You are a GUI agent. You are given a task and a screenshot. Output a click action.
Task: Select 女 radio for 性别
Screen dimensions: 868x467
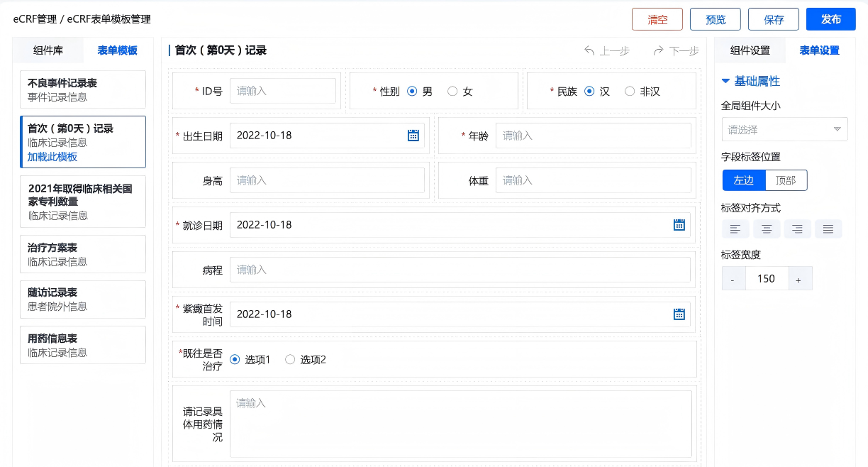[x=452, y=92]
